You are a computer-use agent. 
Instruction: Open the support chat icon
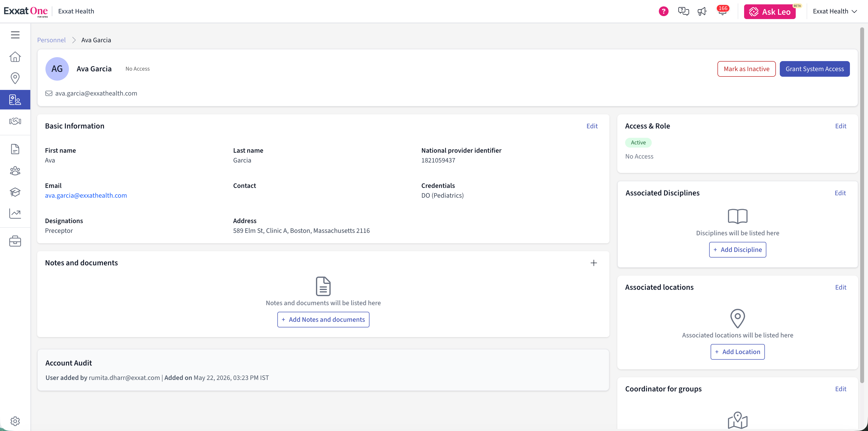point(683,11)
